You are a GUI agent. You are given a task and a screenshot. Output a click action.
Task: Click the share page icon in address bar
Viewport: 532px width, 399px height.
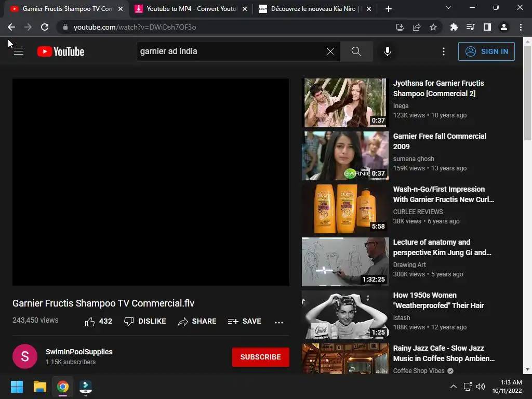(x=417, y=27)
